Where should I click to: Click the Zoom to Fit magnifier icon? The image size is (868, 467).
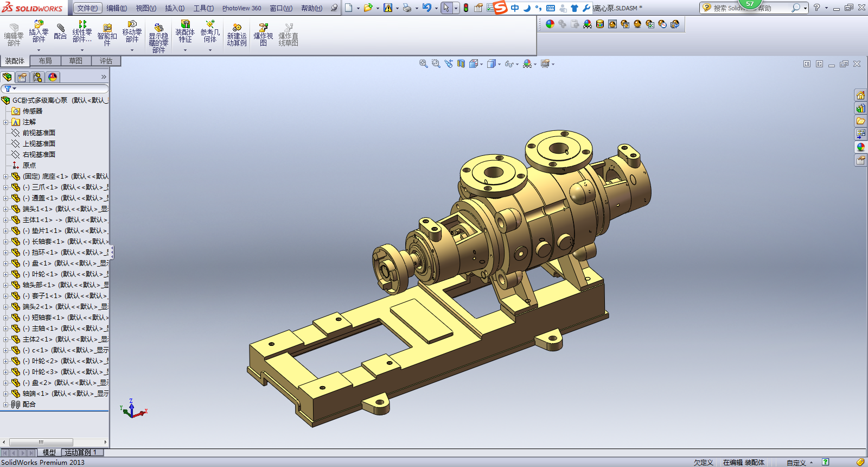click(424, 64)
